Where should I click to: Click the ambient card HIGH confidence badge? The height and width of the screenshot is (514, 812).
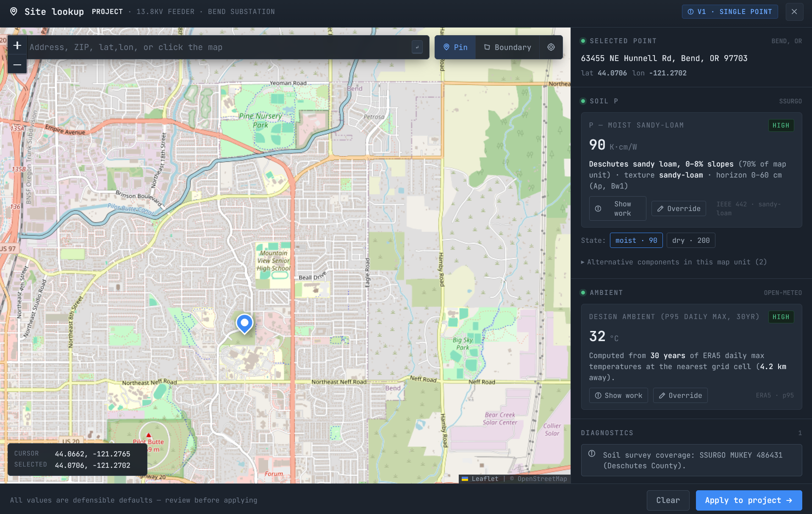781,317
